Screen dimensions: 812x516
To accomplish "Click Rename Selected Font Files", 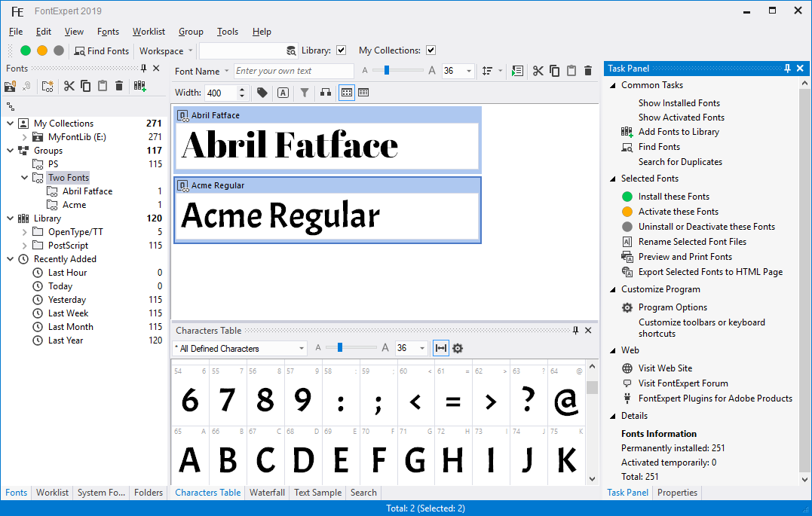I will tap(692, 242).
